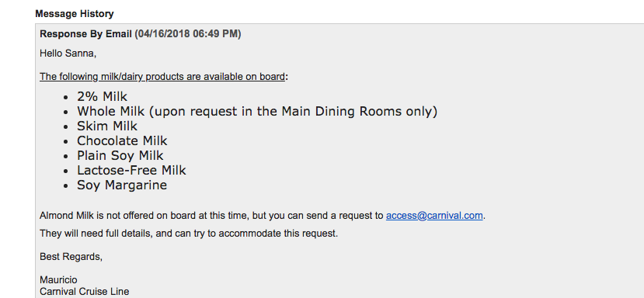The image size is (644, 298).
Task: Click the underlined milk/dairy products sentence
Action: [x=162, y=77]
